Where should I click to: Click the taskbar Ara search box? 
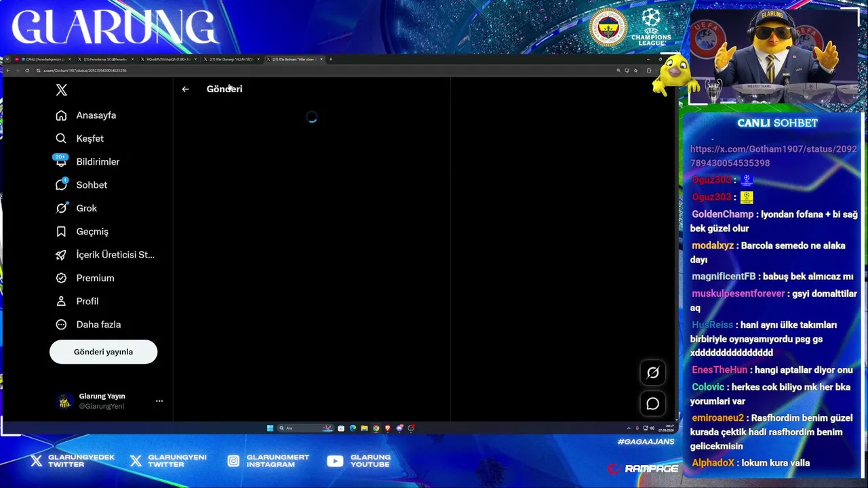[306, 428]
